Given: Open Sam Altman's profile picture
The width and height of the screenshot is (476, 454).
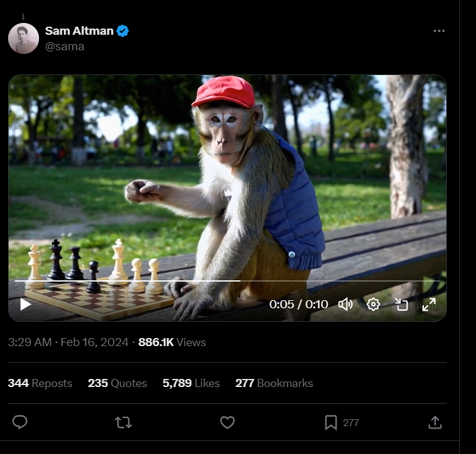Looking at the screenshot, I should pyautogui.click(x=24, y=38).
